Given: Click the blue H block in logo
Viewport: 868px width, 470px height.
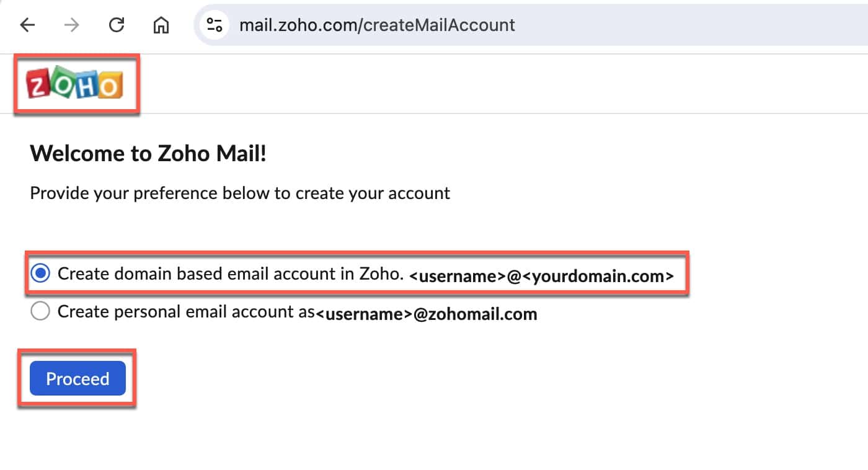Looking at the screenshot, I should (x=86, y=86).
